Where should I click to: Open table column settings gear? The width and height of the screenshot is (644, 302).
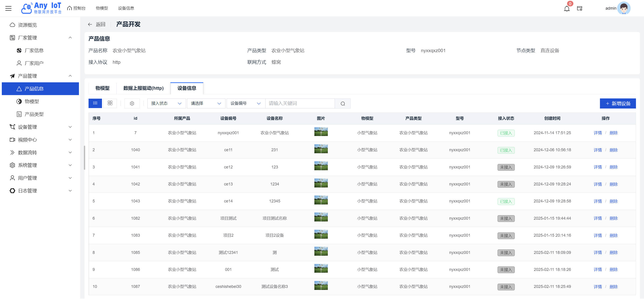pyautogui.click(x=132, y=104)
